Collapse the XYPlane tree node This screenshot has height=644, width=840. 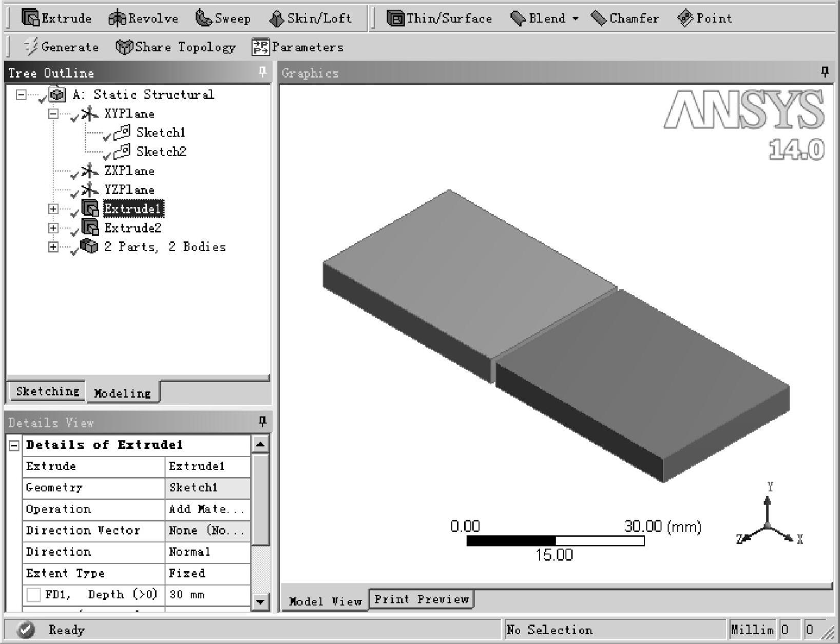click(x=53, y=113)
